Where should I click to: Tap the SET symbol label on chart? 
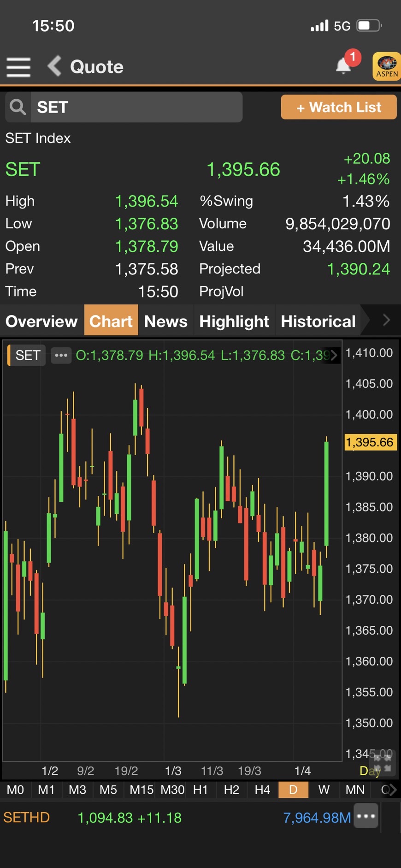click(x=28, y=355)
